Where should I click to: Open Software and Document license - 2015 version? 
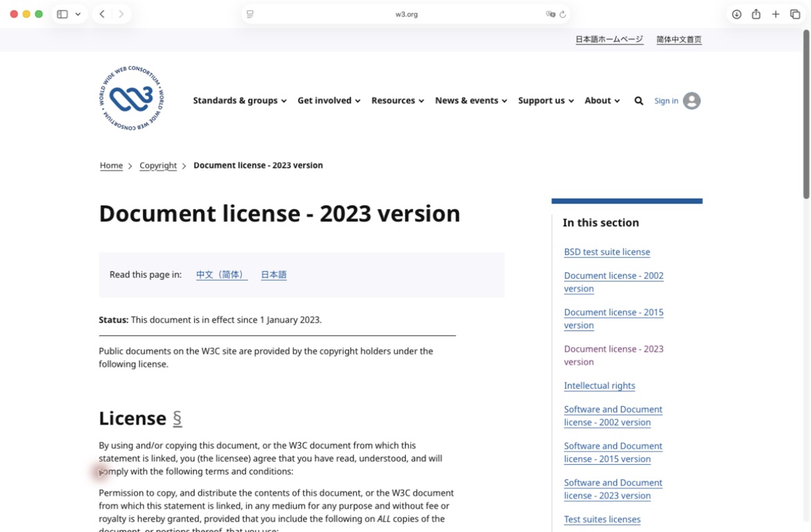pos(613,452)
